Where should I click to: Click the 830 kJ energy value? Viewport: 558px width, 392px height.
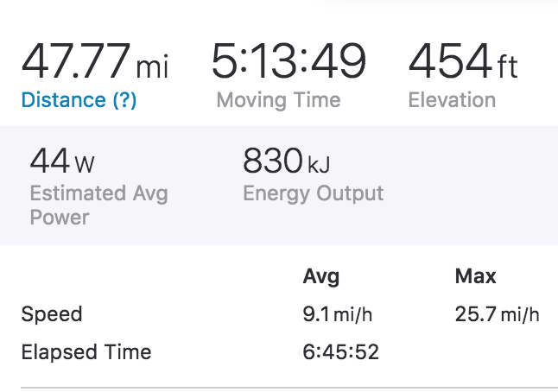point(287,161)
